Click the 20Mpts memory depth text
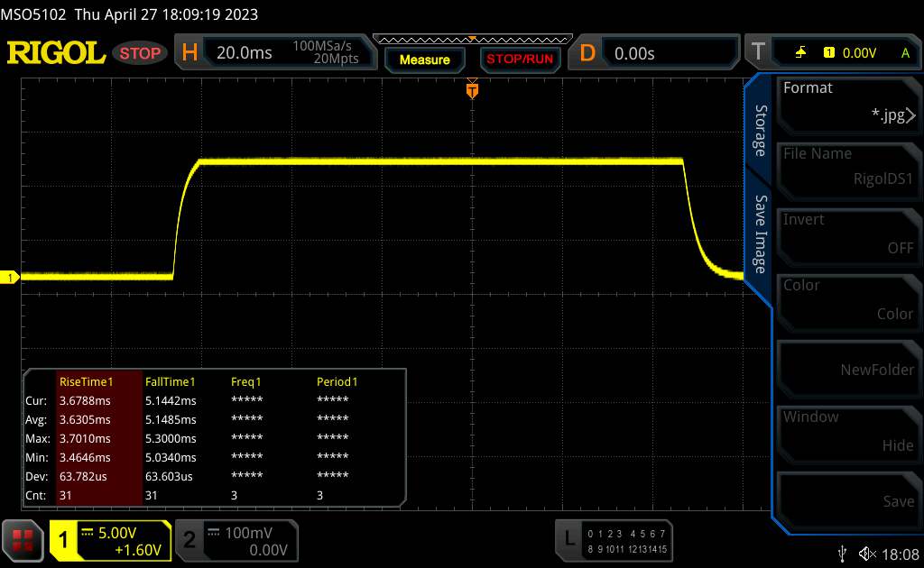Viewport: 924px width, 568px height. click(336, 59)
